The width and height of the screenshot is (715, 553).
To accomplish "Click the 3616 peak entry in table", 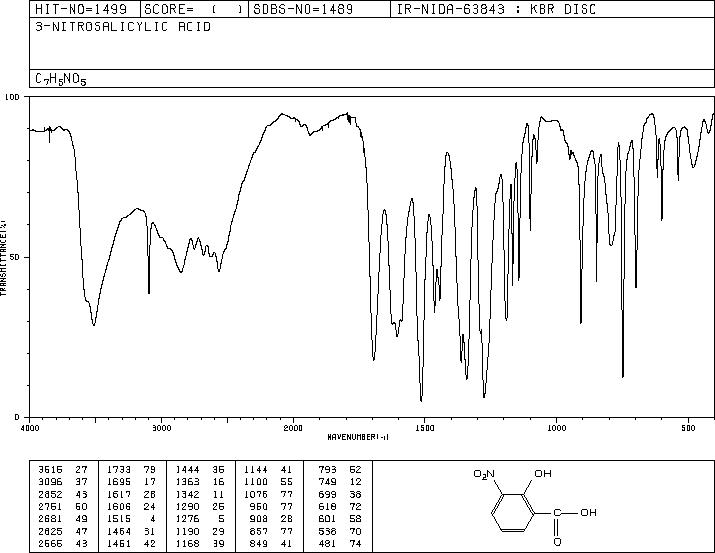I will (x=62, y=469).
